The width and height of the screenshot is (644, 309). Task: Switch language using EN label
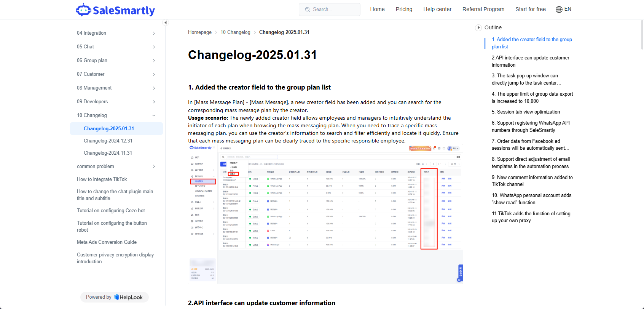coord(567,9)
